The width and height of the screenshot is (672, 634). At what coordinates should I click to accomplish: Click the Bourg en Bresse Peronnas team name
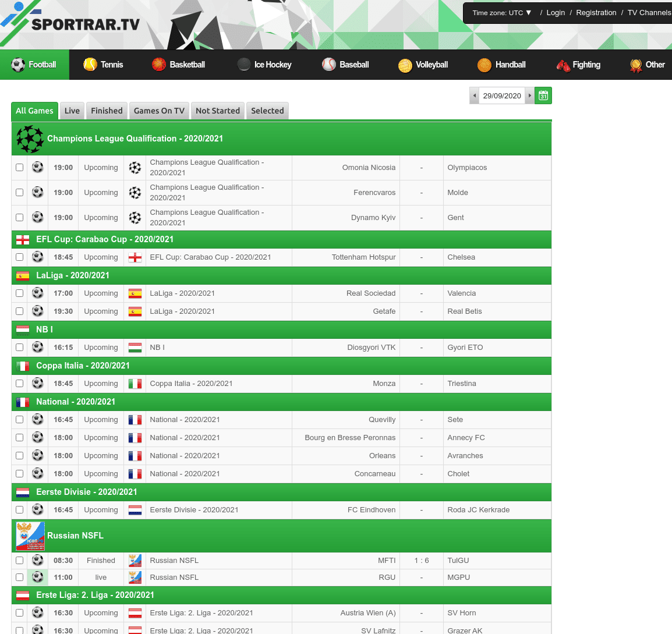350,437
